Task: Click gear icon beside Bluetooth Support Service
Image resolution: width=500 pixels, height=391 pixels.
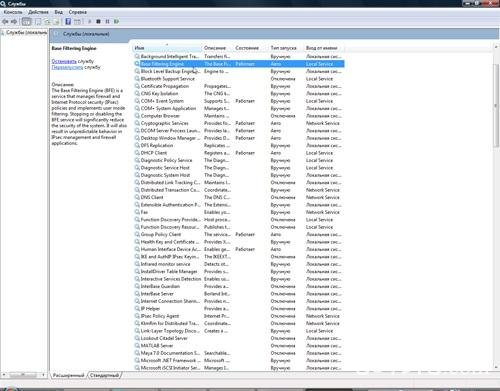Action: pos(137,79)
